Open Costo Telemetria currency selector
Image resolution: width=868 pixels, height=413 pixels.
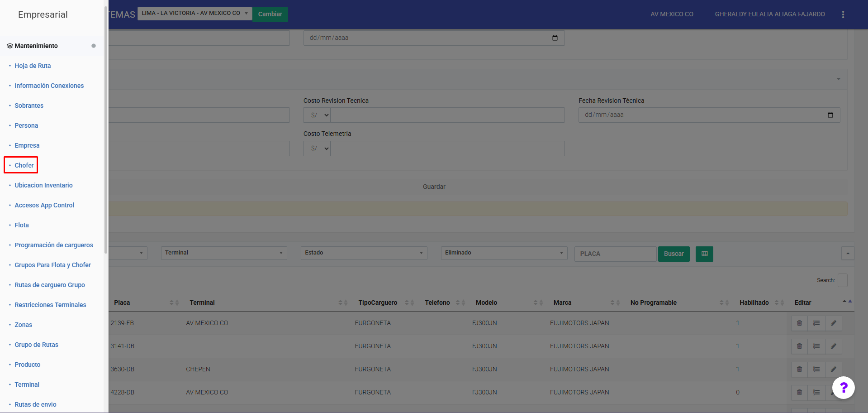[x=317, y=149]
